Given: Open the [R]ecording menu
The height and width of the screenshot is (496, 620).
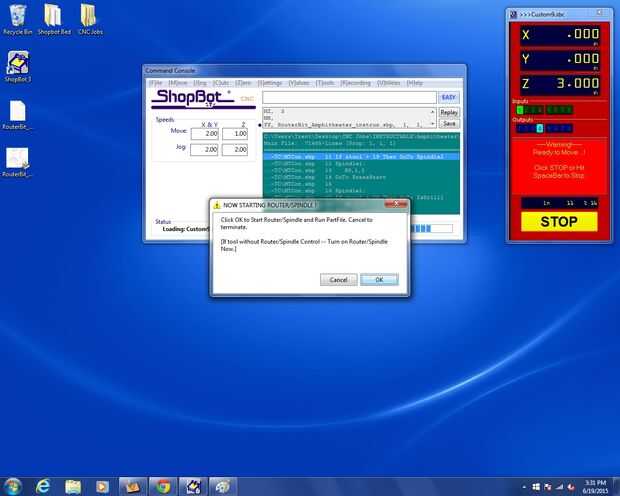Looking at the screenshot, I should (x=355, y=83).
